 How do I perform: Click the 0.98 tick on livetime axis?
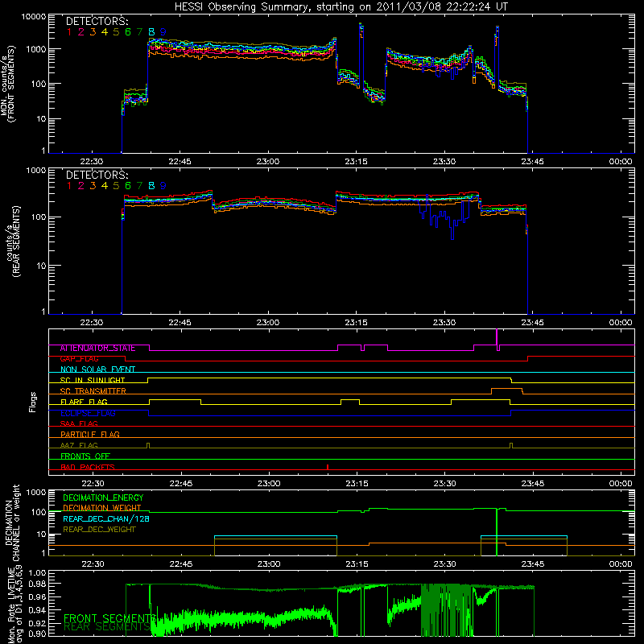(x=38, y=584)
